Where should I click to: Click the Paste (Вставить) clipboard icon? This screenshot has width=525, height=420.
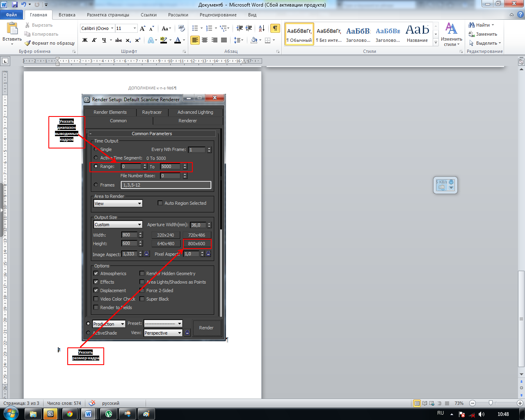[12, 29]
